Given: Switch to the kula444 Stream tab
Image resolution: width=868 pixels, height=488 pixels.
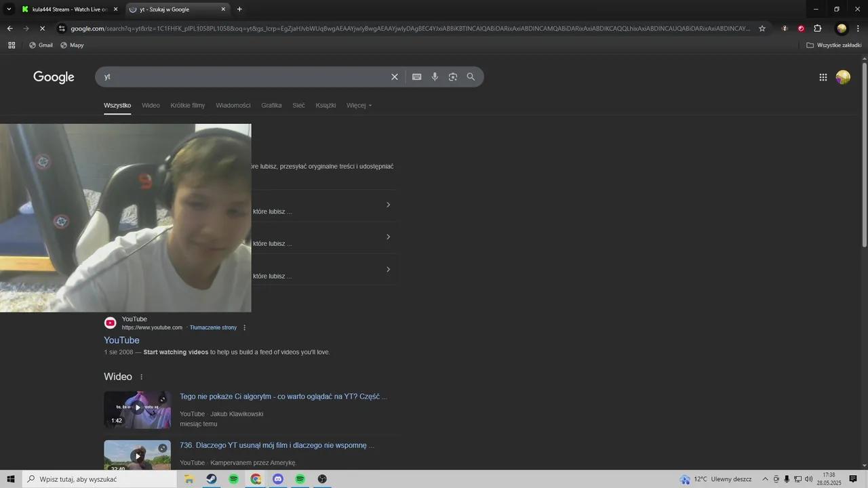Looking at the screenshot, I should (x=69, y=9).
